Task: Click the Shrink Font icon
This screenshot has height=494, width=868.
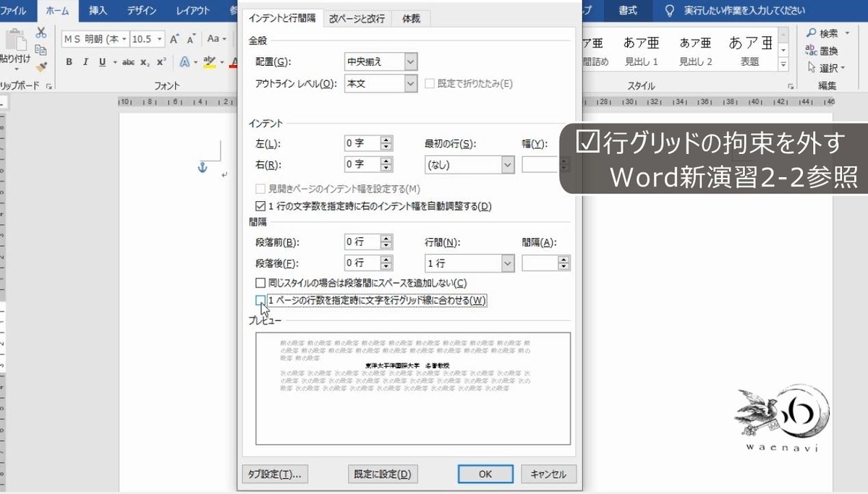Action: (191, 39)
